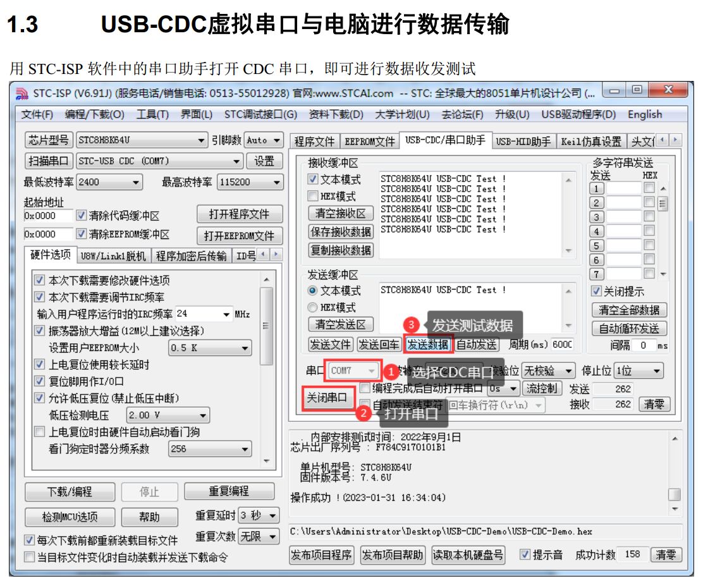Click multi-string send button number 4
The image size is (703, 588).
[596, 232]
